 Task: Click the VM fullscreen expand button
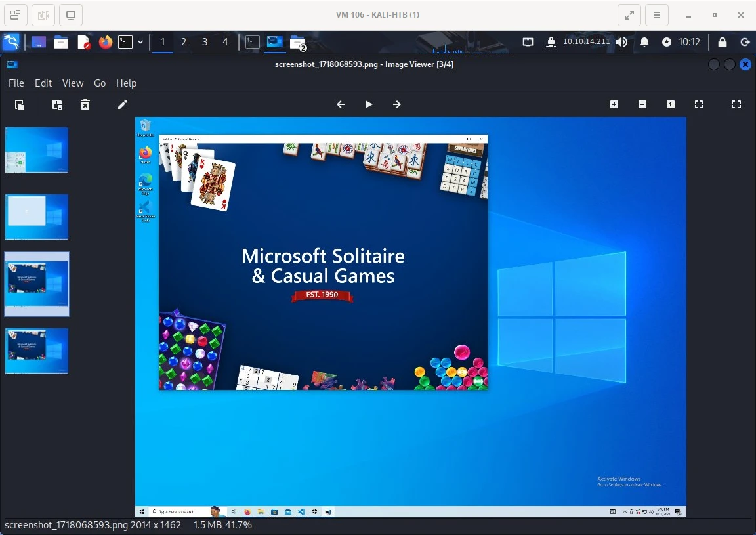pos(629,15)
